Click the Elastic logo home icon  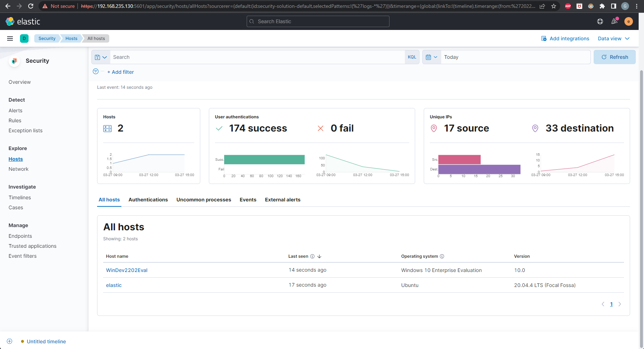(10, 21)
